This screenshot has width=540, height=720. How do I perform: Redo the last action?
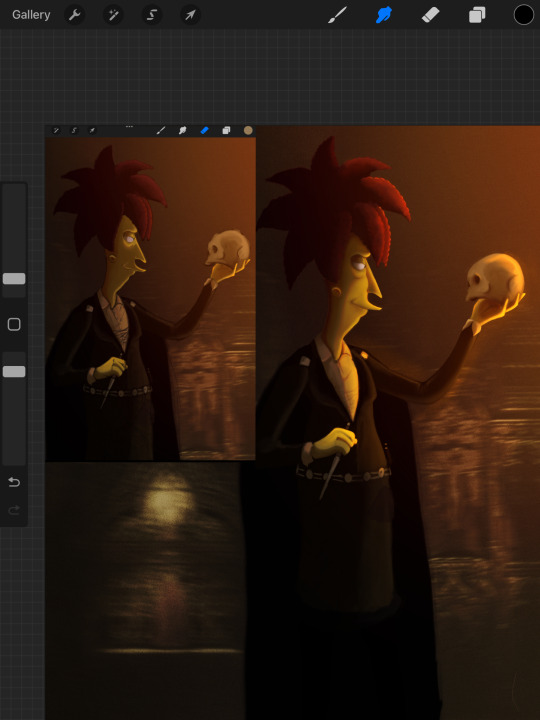pyautogui.click(x=14, y=509)
